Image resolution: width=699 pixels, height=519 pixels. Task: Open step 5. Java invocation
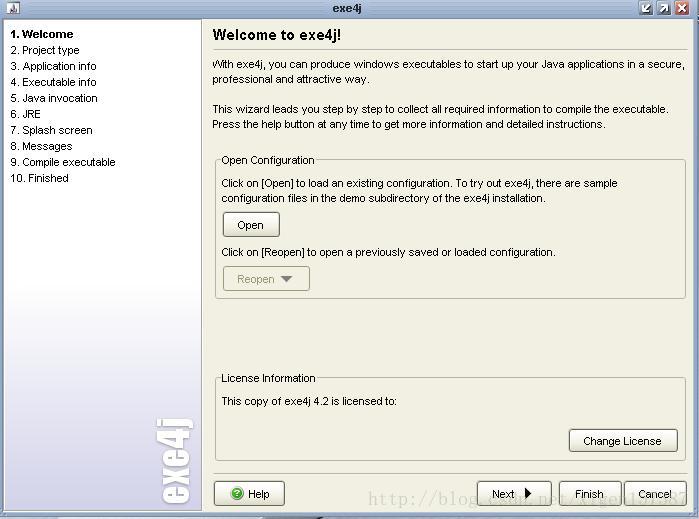click(x=54, y=98)
